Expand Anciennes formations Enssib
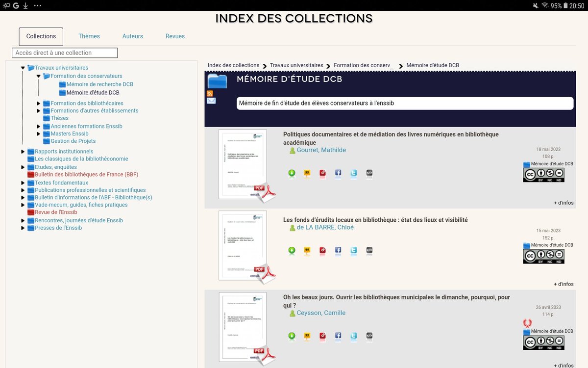This screenshot has width=588, height=368. click(x=39, y=127)
